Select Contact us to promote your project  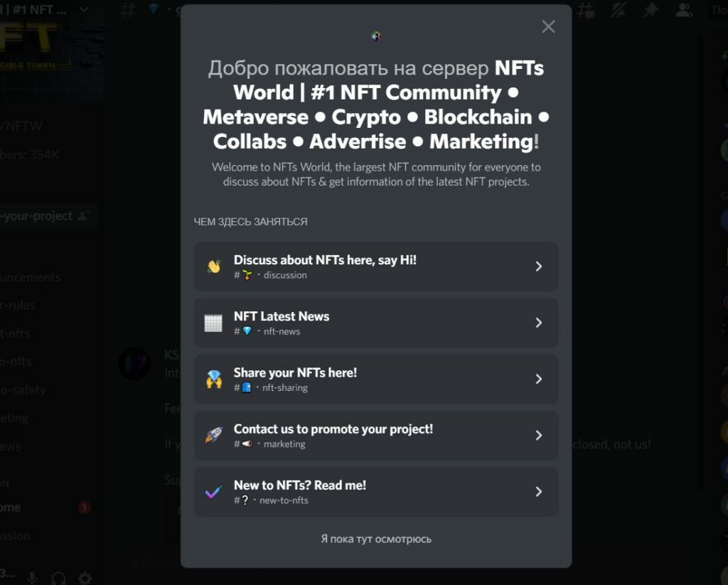376,436
